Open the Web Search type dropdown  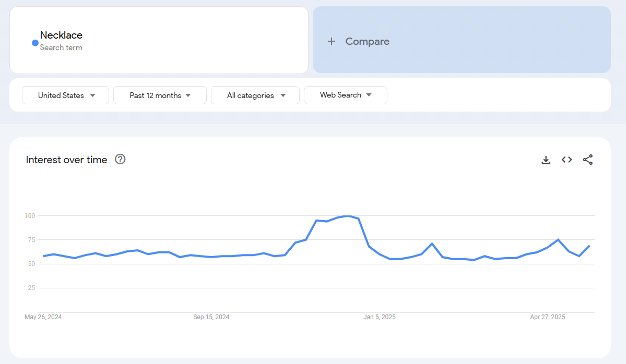(x=345, y=95)
